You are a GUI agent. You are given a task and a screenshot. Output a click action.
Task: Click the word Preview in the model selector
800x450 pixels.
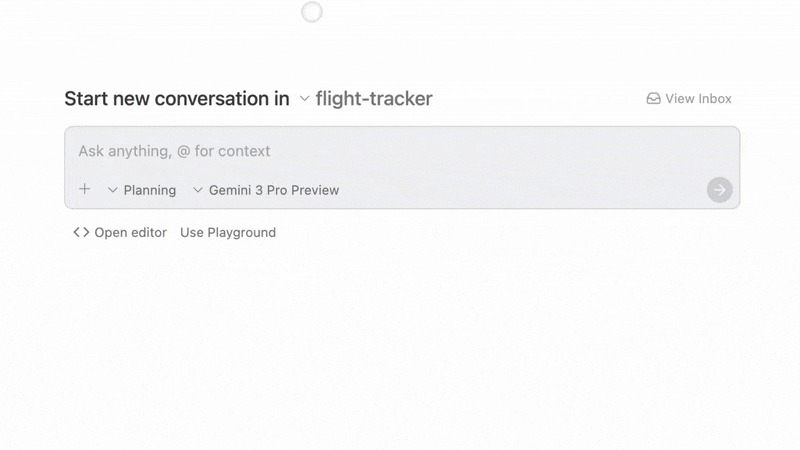[315, 190]
